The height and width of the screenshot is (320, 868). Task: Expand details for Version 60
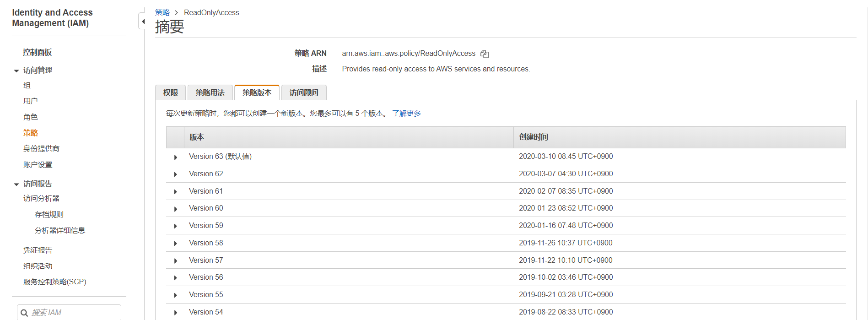coord(176,209)
